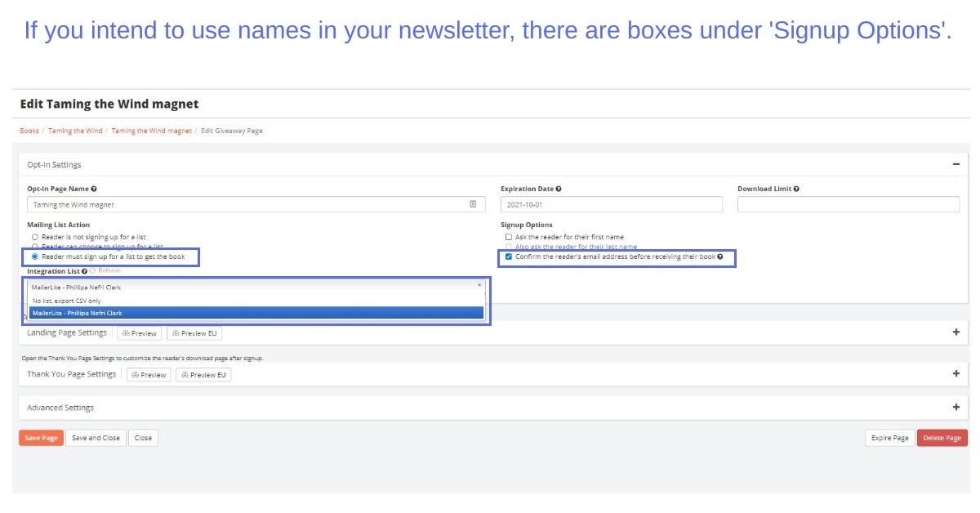Enable 'Ask the reader for their first name'
Viewport: 980px width, 513px height.
coord(509,237)
